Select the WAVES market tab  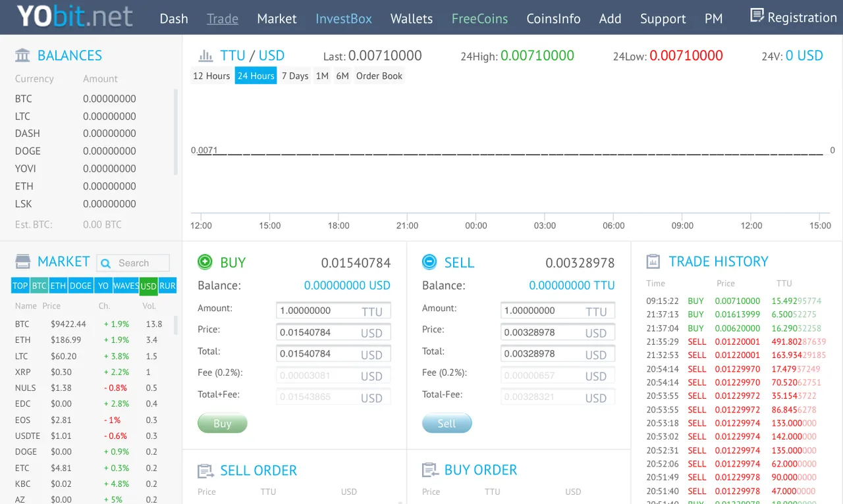coord(126,286)
